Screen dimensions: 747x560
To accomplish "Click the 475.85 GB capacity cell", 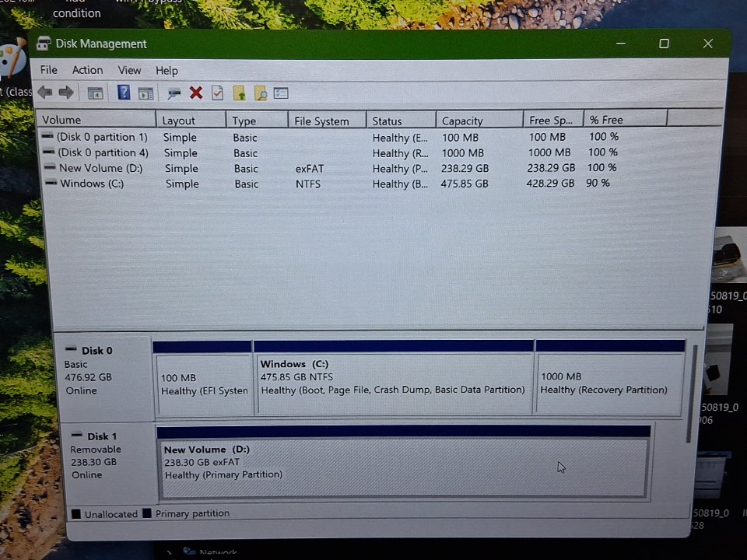I will pos(465,184).
